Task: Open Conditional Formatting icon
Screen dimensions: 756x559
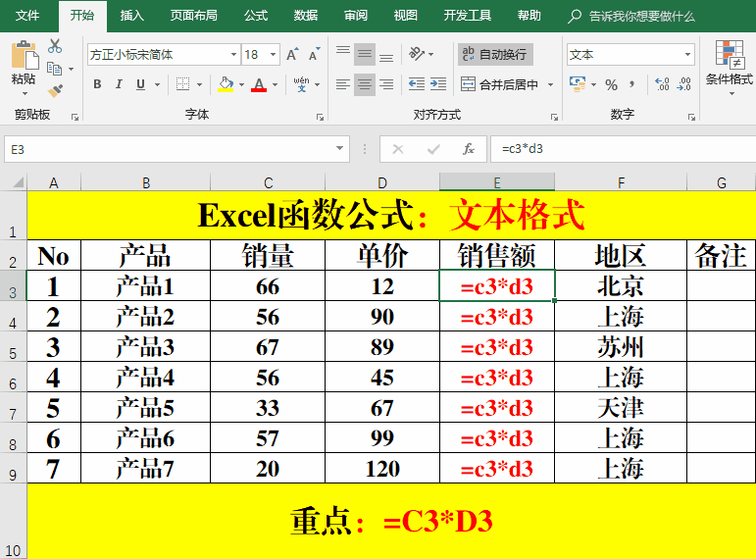Action: 729,56
